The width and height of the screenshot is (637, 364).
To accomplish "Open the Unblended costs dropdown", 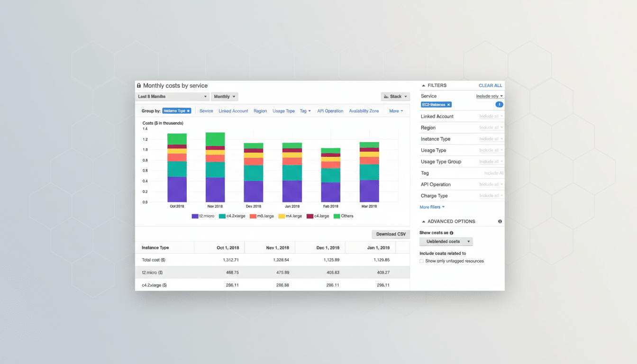I will pyautogui.click(x=446, y=242).
